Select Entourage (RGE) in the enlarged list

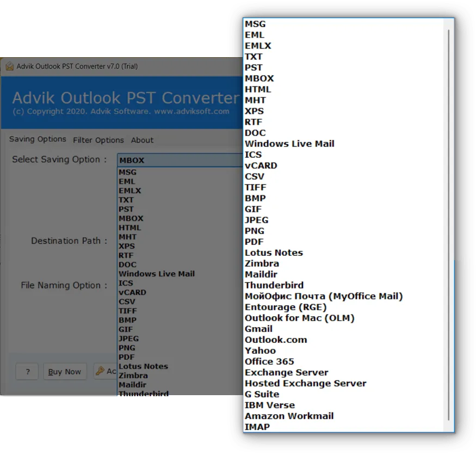pos(286,307)
